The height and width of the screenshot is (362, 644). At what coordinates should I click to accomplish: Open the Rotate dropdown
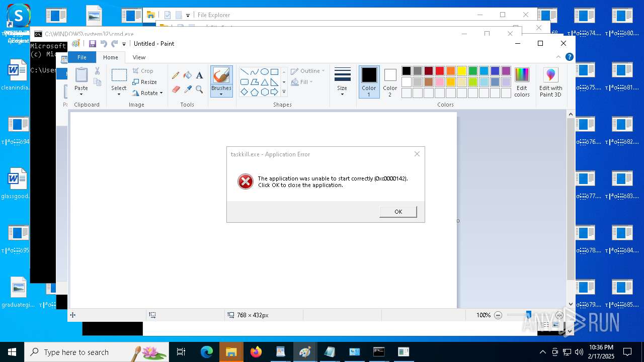coord(147,93)
